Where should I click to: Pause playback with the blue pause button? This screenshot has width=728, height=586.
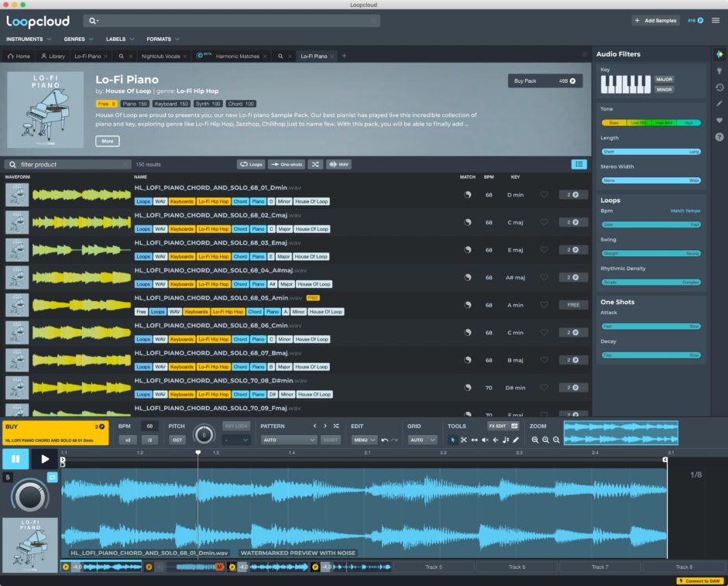point(15,459)
